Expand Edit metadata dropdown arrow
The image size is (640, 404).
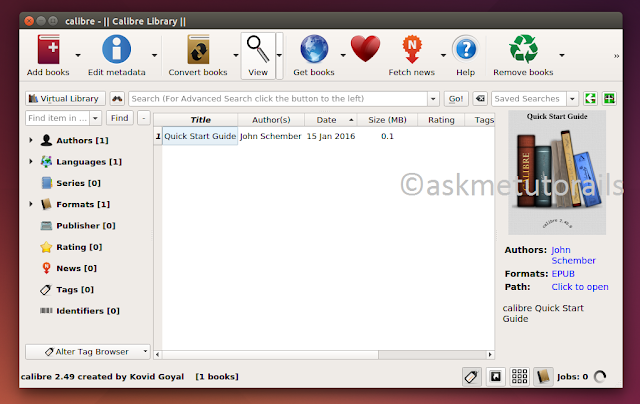[154, 55]
